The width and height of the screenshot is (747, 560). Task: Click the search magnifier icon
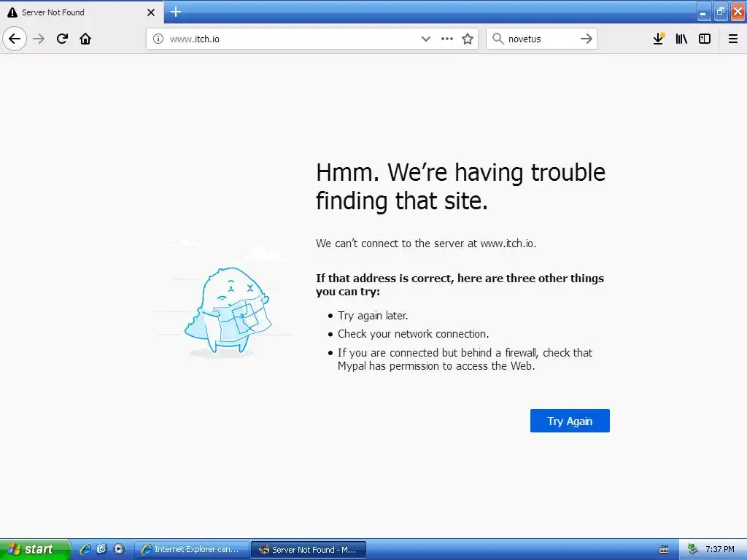click(x=498, y=39)
